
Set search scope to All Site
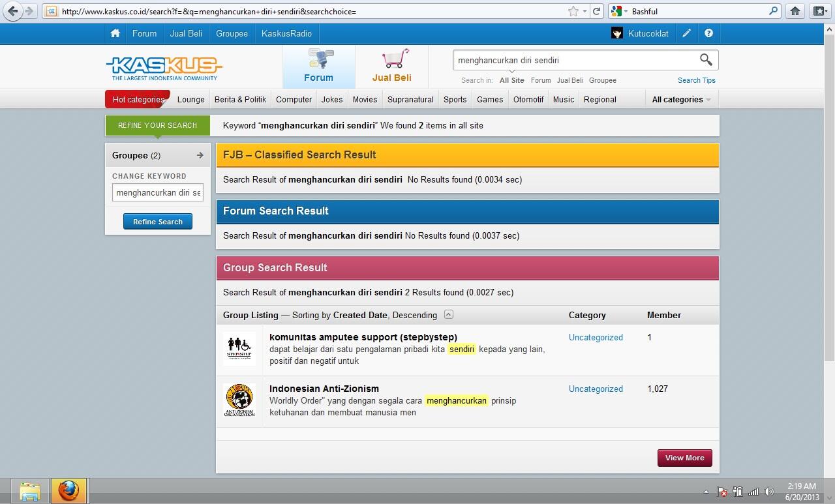pyautogui.click(x=511, y=80)
